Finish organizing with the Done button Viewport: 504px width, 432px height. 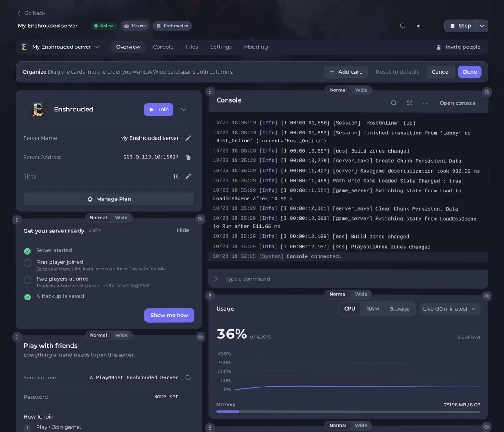click(470, 72)
